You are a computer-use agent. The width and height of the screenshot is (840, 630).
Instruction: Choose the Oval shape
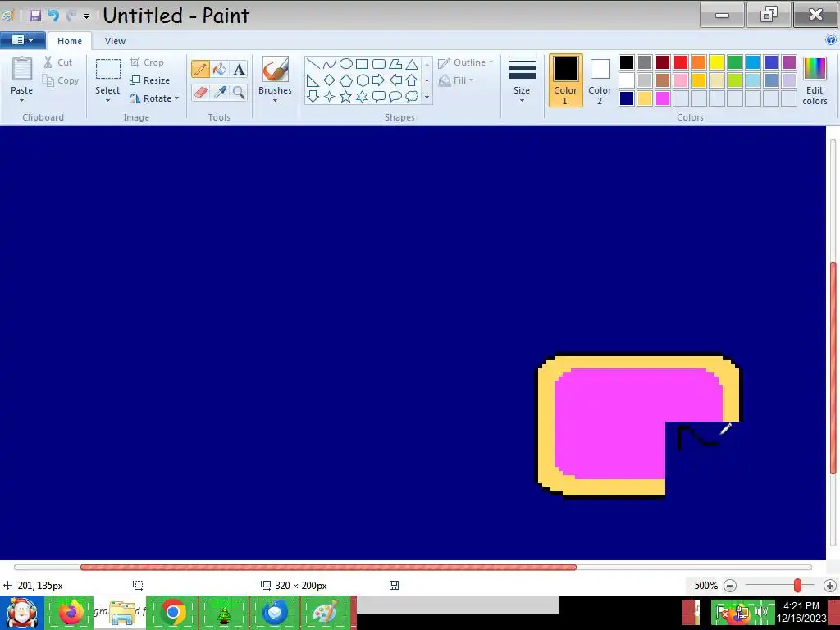pos(346,64)
